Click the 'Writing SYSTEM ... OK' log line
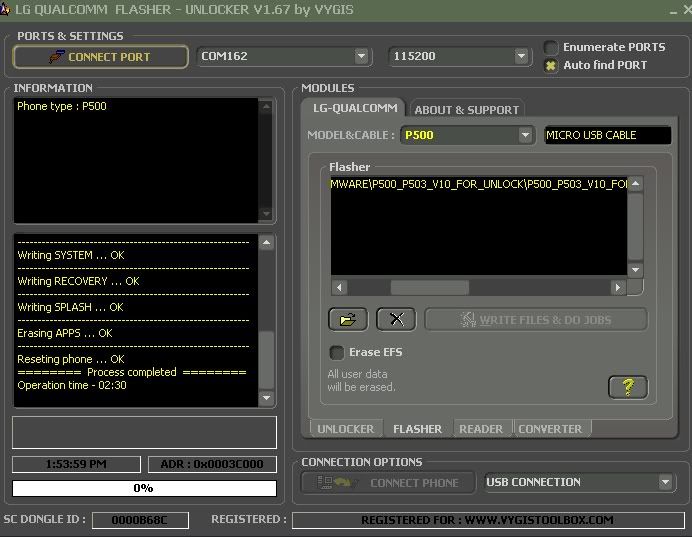692x537 pixels. click(x=71, y=255)
